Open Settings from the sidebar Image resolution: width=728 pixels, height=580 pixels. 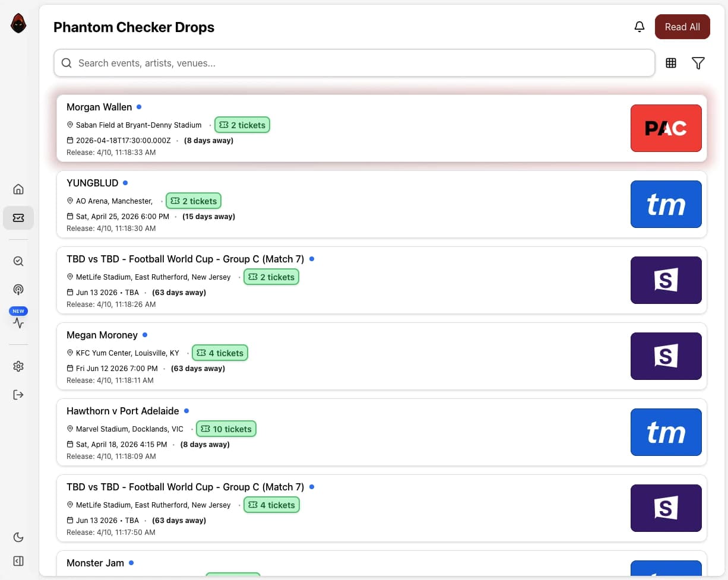(x=18, y=366)
